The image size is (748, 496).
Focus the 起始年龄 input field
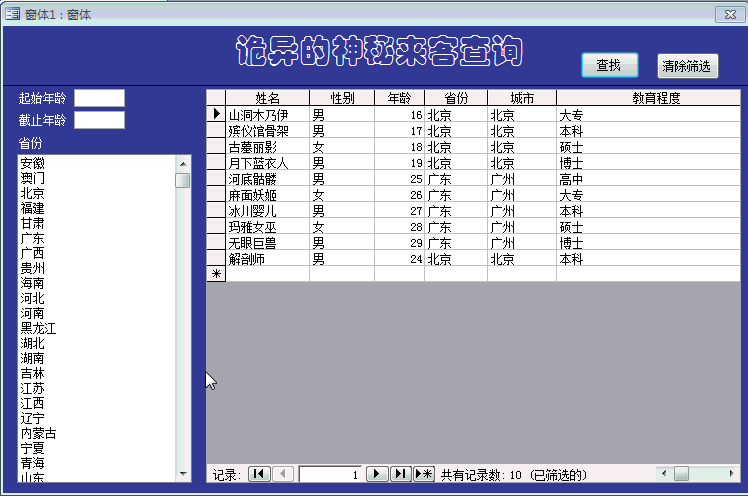[100, 98]
